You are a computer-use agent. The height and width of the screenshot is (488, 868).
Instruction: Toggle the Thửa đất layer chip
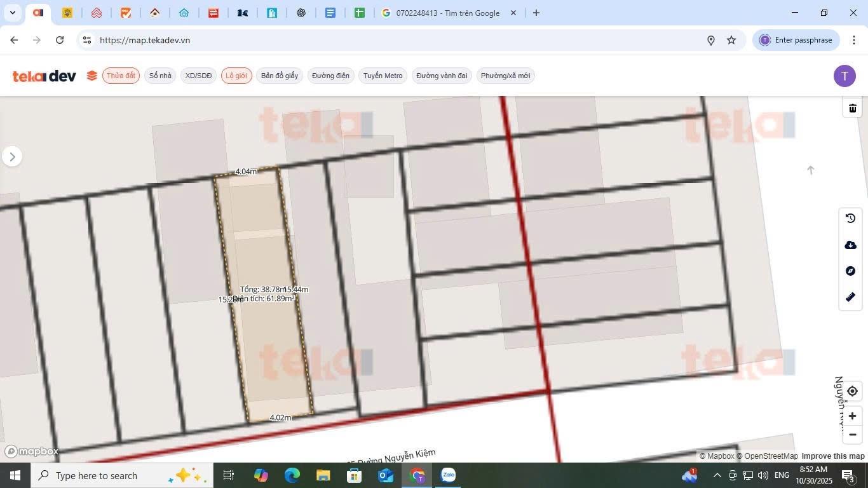(x=121, y=76)
